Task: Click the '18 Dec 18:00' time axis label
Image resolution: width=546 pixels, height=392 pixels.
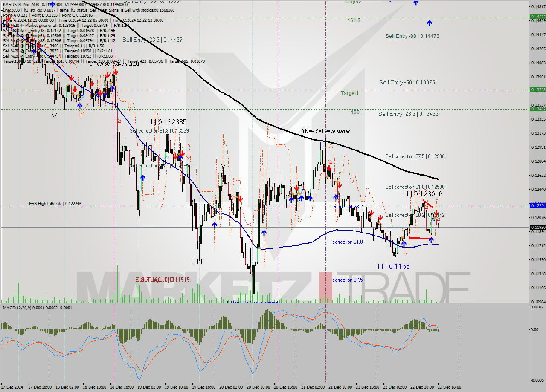Action: [x=121, y=387]
